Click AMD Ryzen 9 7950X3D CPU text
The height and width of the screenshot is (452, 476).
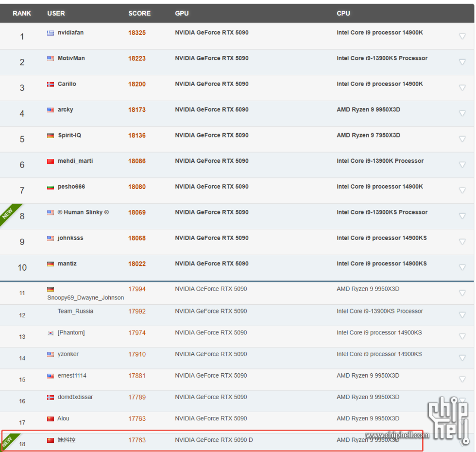pos(368,135)
